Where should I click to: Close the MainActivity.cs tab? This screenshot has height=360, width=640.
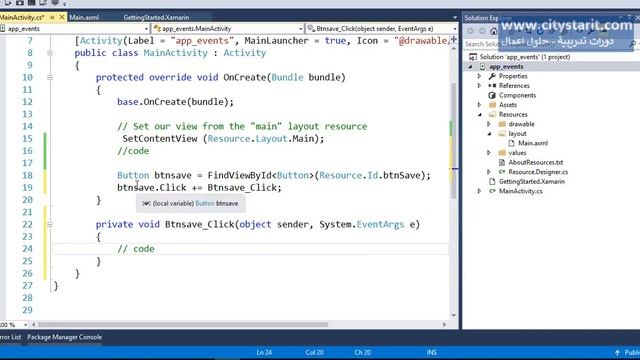[x=62, y=18]
